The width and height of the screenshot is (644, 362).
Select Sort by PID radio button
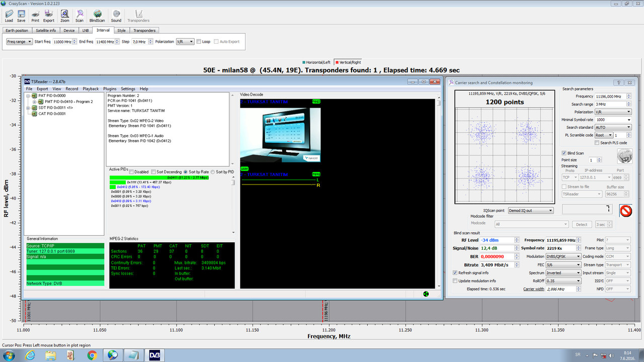(213, 172)
